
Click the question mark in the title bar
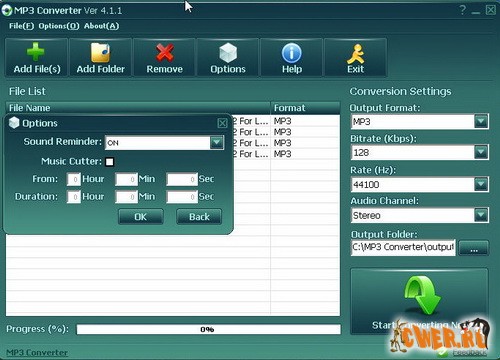coord(462,10)
